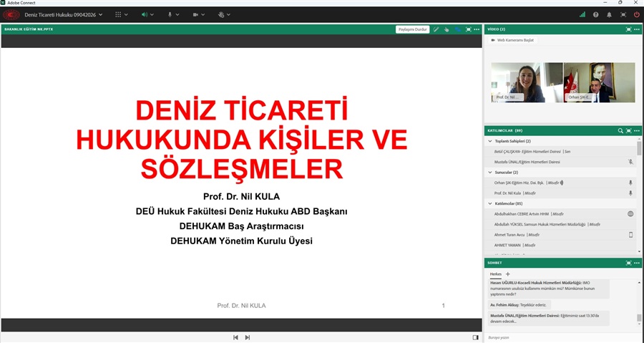Screen dimensions: 644x343
Task: Select the drawing pen tool in share pod
Action: [x=436, y=29]
